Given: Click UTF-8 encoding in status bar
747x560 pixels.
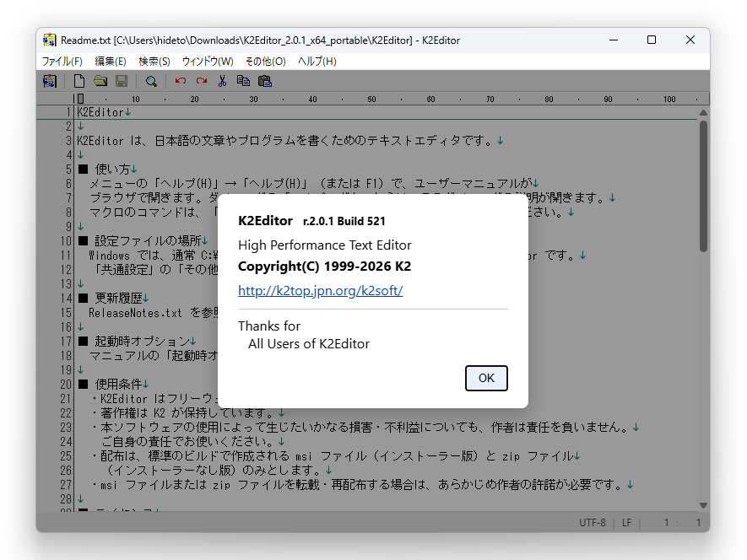Looking at the screenshot, I should (x=593, y=523).
